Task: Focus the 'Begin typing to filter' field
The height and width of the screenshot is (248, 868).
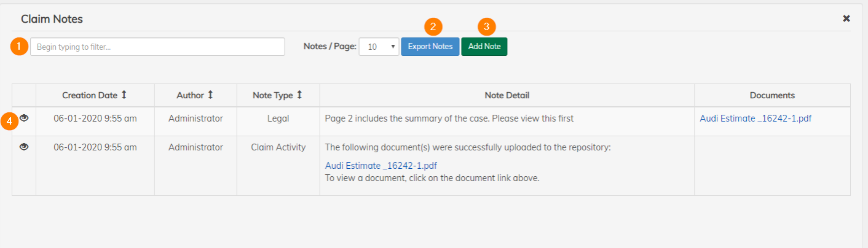Action: [157, 47]
